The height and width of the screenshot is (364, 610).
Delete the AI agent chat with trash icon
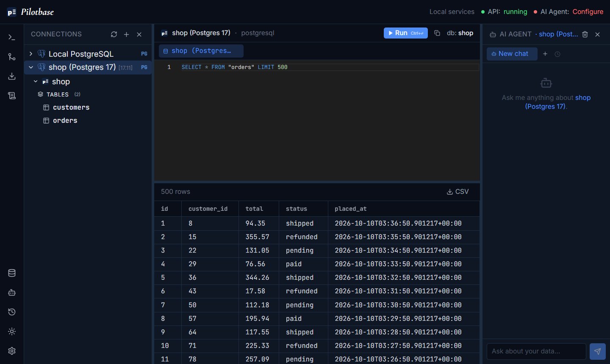pyautogui.click(x=585, y=34)
